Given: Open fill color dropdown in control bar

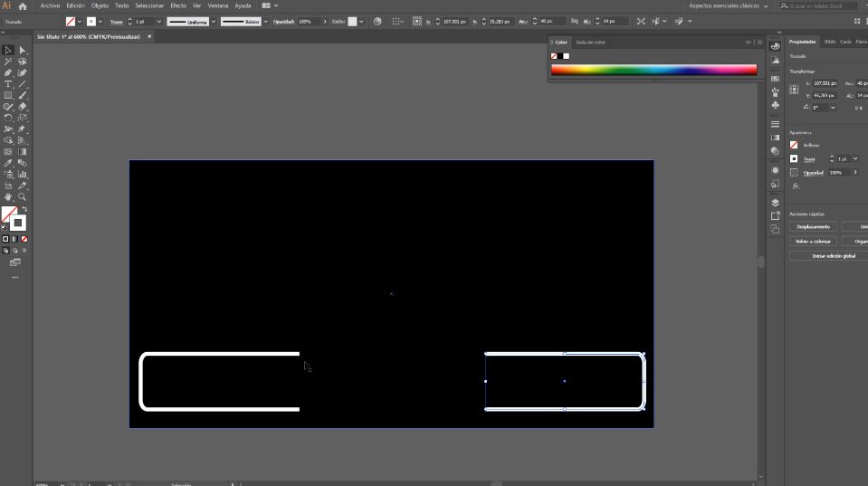Looking at the screenshot, I should (x=80, y=22).
